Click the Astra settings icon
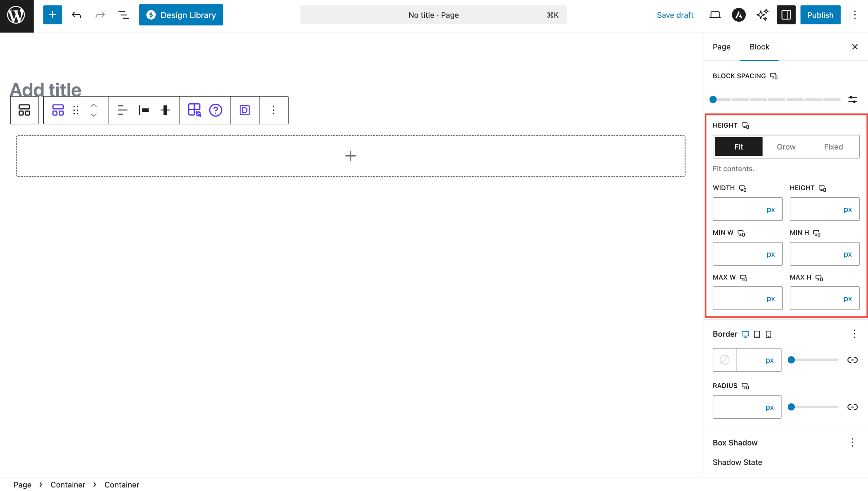The image size is (868, 491). click(738, 15)
